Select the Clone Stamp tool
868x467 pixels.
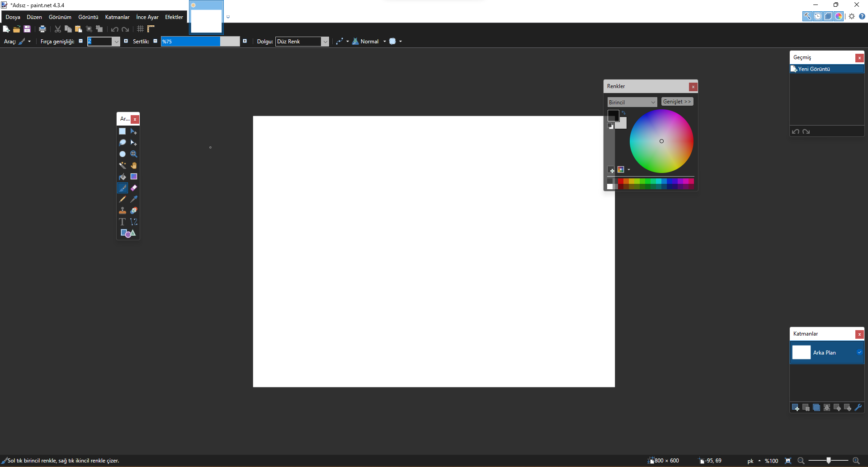pyautogui.click(x=123, y=210)
